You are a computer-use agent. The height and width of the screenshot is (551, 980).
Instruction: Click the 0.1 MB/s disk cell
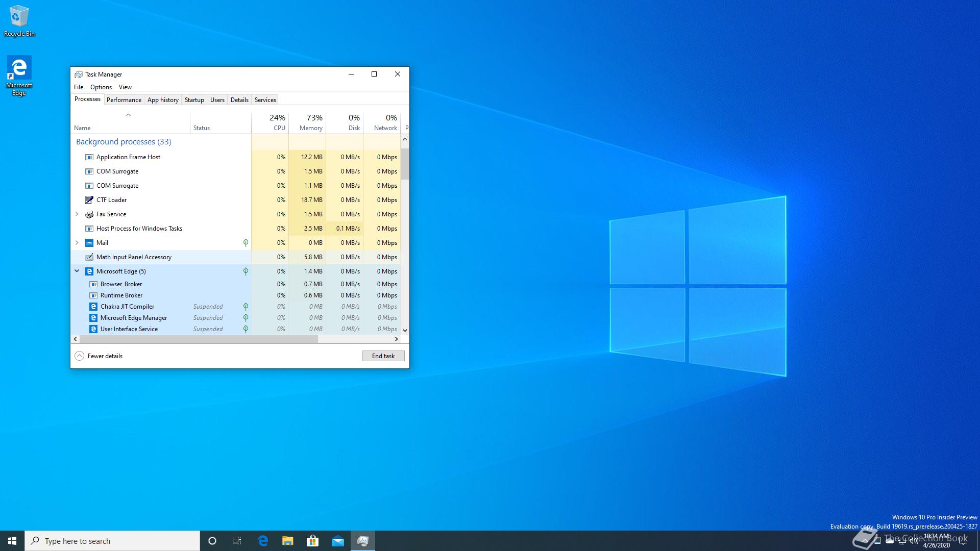tap(345, 229)
